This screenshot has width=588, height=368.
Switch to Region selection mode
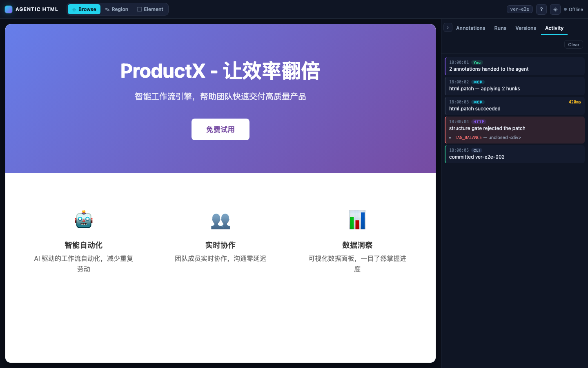pos(117,9)
